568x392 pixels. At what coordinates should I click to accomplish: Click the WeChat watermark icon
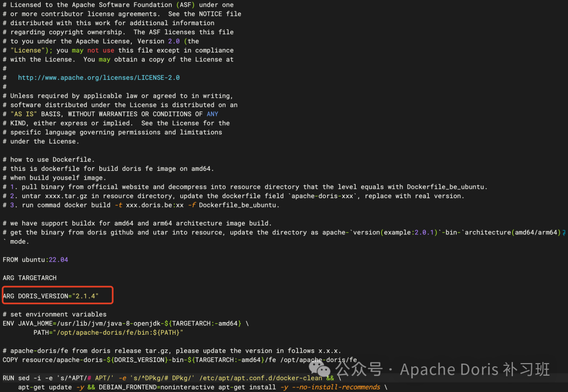click(319, 370)
